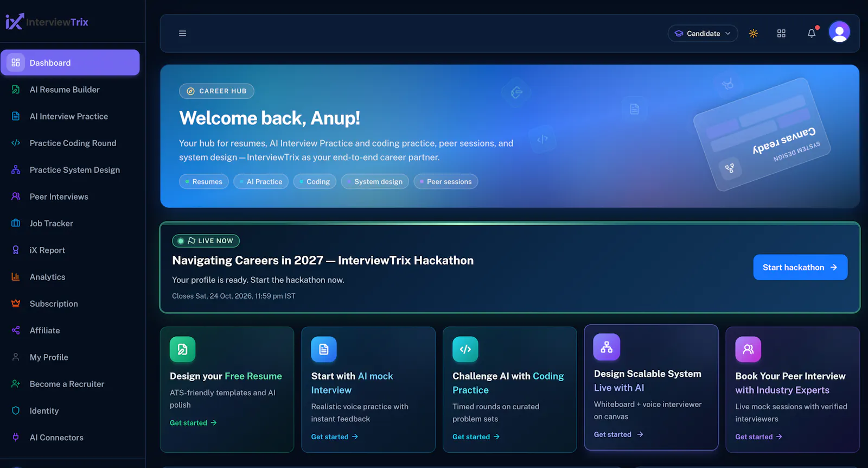This screenshot has height=468, width=868.
Task: Open the user avatar profile menu
Action: (x=839, y=32)
